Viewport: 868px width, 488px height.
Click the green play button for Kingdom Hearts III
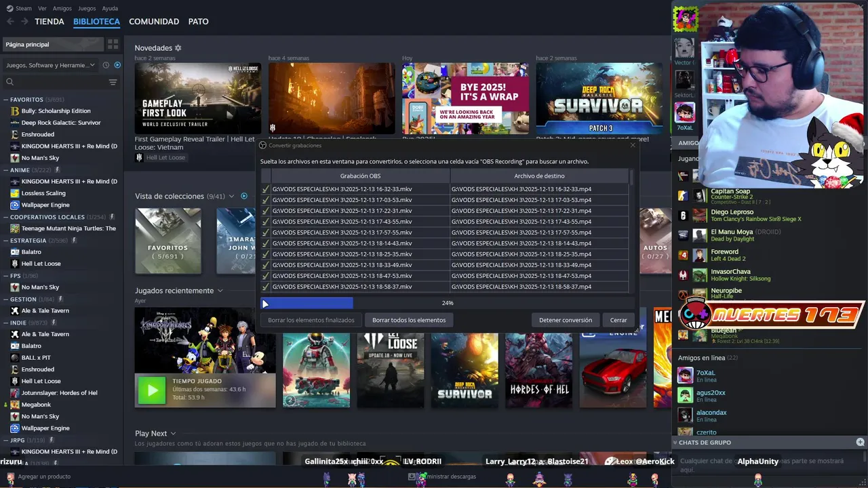[x=152, y=390]
